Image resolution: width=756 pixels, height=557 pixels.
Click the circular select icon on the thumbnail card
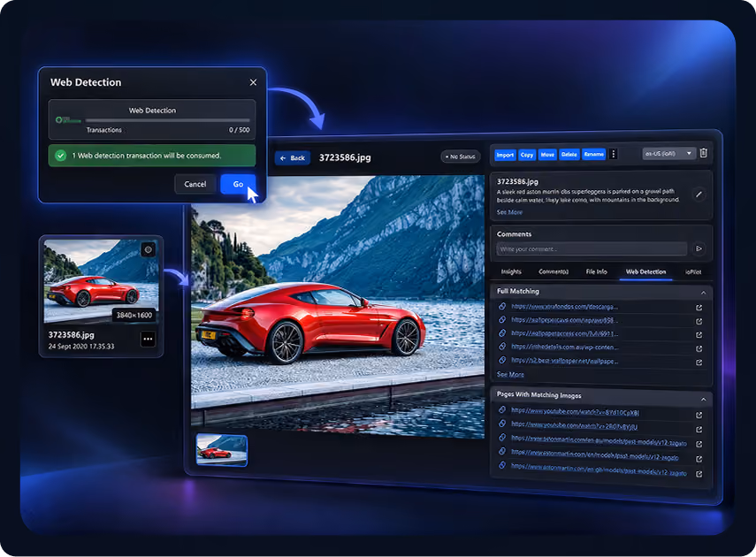(148, 249)
